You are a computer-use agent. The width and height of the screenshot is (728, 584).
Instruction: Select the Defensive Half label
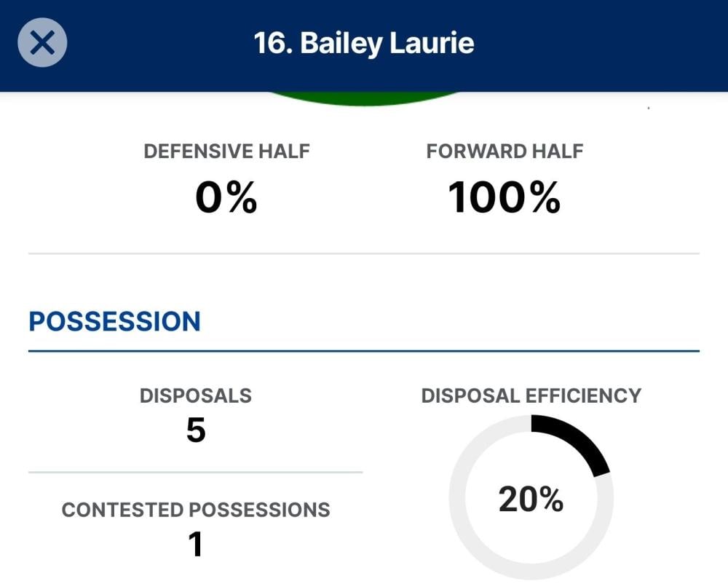pyautogui.click(x=226, y=151)
